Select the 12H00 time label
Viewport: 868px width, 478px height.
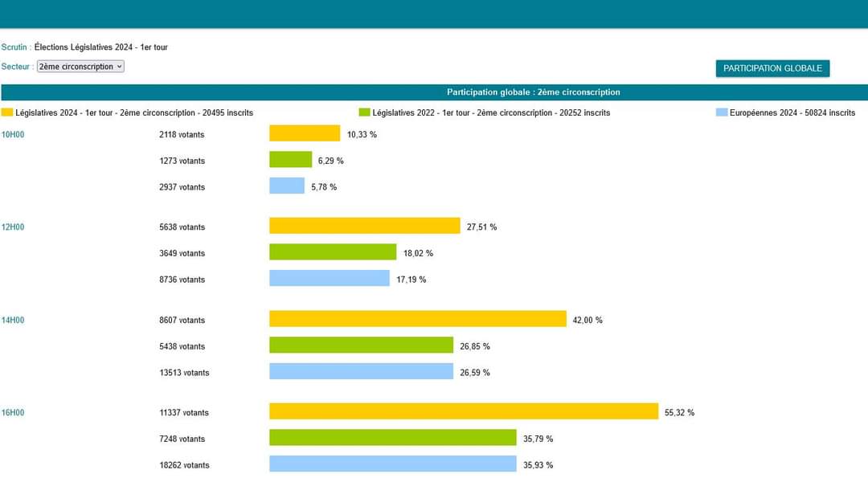pyautogui.click(x=13, y=227)
